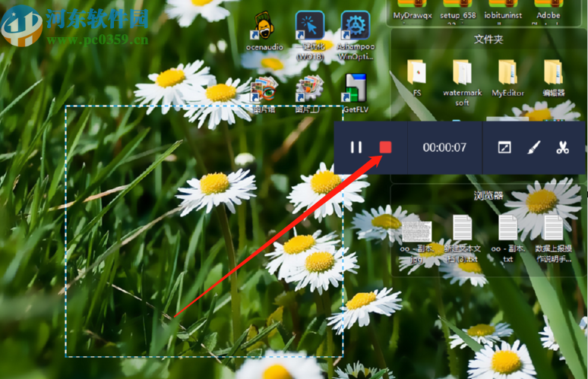Open the watermark soft folder
The width and height of the screenshot is (588, 379).
pos(462,83)
